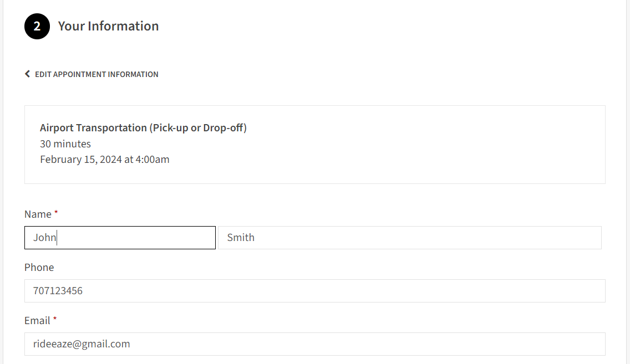This screenshot has height=364, width=630.
Task: Click into the Phone number field
Action: 314,291
